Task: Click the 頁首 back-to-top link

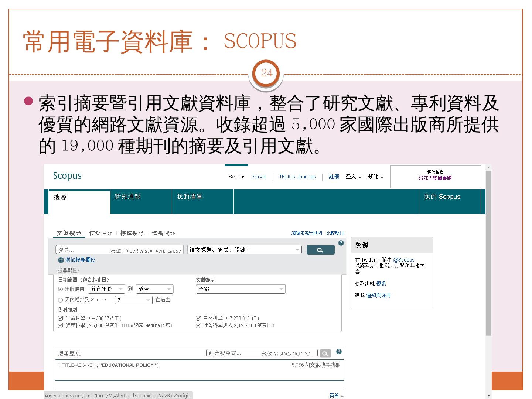Action: pyautogui.click(x=334, y=396)
